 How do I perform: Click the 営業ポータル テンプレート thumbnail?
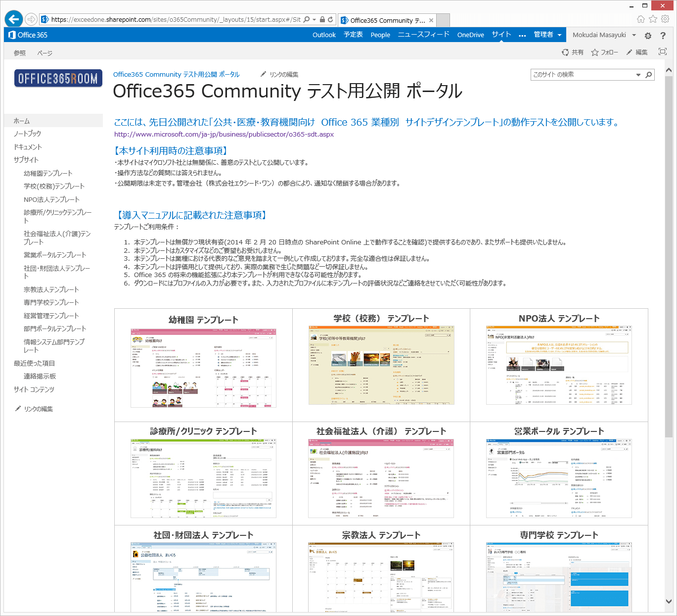(x=559, y=478)
